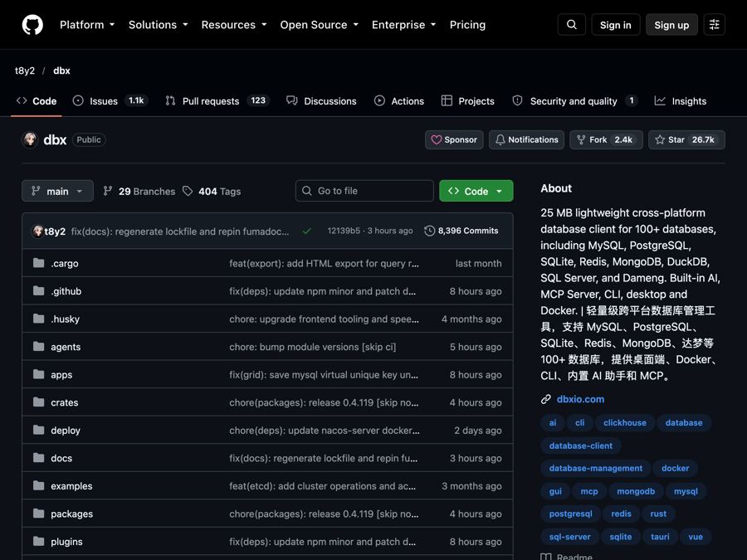Image resolution: width=747 pixels, height=560 pixels.
Task: Open the "chore: bump module versions [skip ci]" commit
Action: (x=313, y=347)
